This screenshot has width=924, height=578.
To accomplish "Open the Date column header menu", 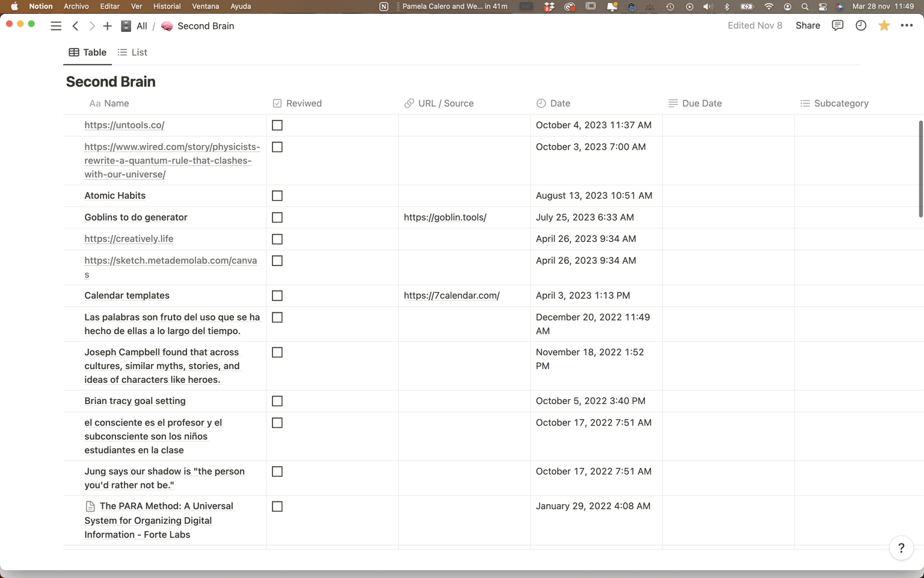I will (x=553, y=104).
